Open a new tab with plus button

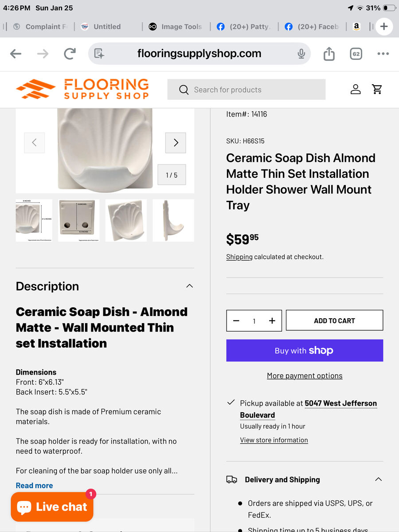tap(384, 27)
